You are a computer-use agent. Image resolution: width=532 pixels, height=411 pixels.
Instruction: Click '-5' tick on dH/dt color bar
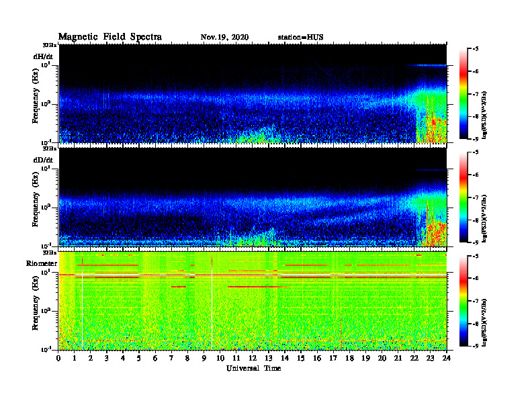[x=476, y=49]
